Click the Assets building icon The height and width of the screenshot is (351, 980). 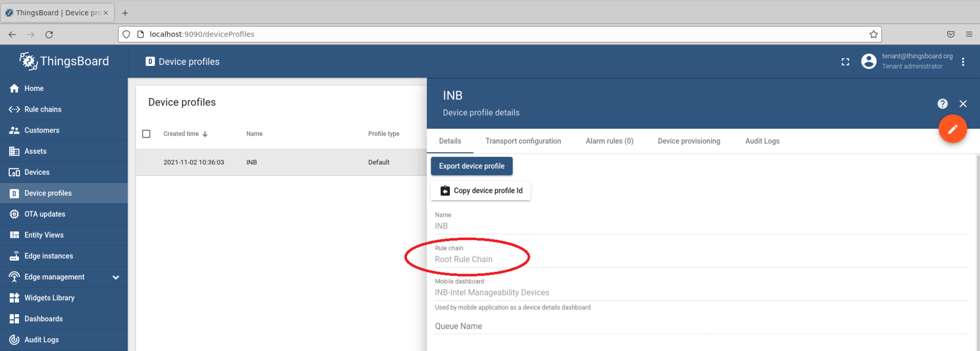click(x=14, y=151)
